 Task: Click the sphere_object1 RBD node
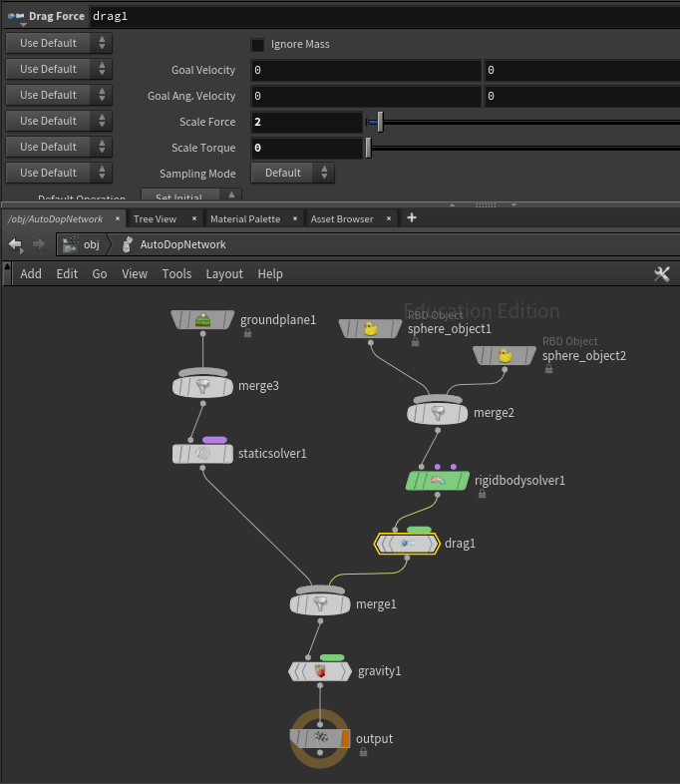[x=370, y=328]
